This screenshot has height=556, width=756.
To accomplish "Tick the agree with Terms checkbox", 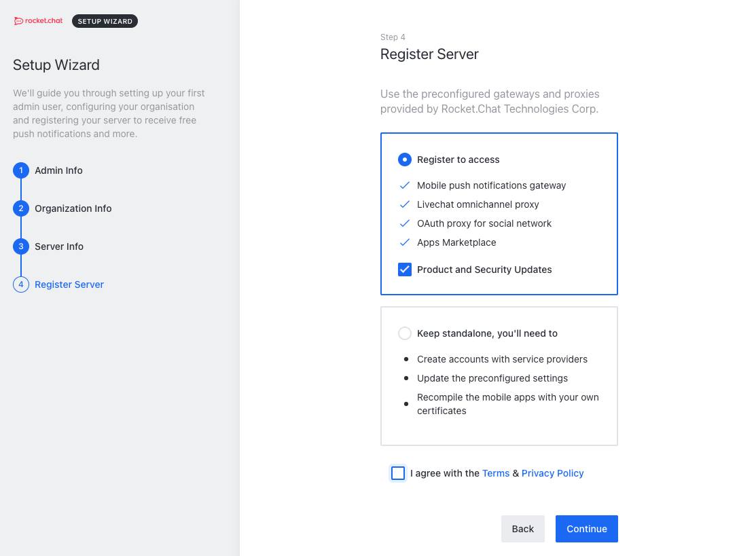I will [x=398, y=473].
